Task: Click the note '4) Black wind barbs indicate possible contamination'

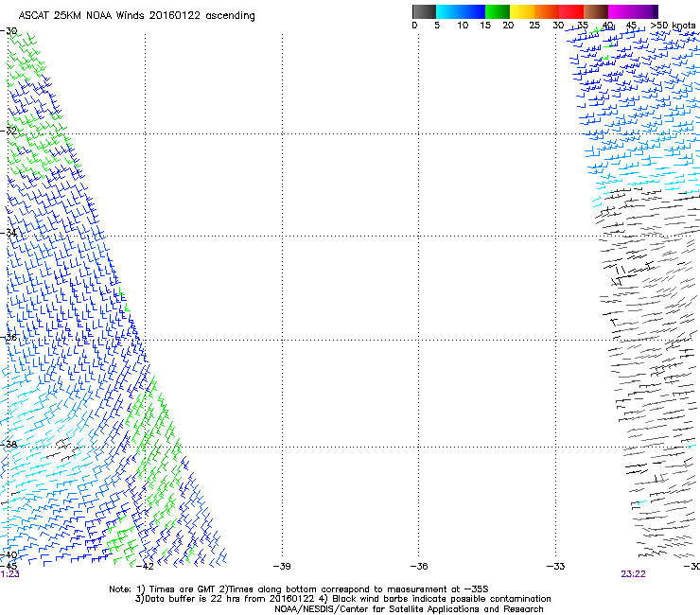Action: pos(435,599)
